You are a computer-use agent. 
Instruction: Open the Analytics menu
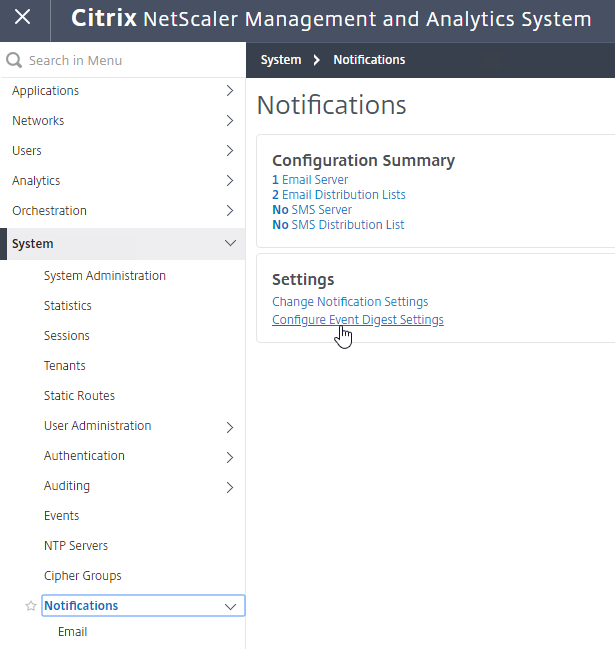(x=36, y=180)
